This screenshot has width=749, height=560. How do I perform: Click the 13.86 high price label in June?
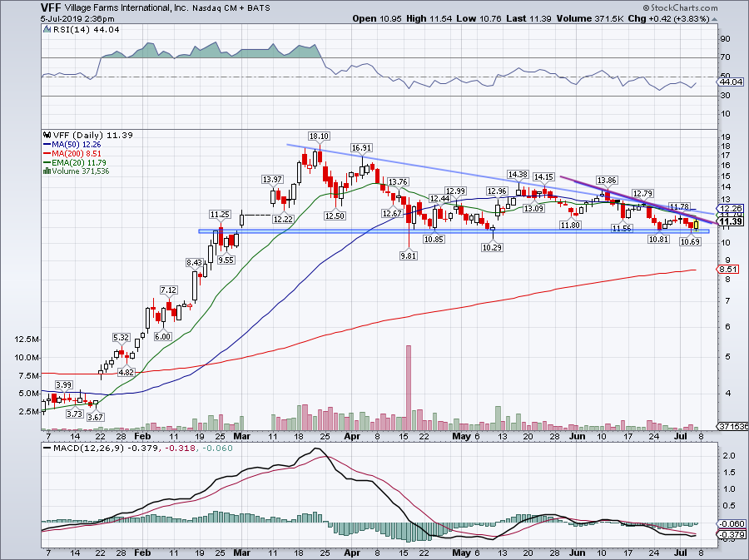607,181
